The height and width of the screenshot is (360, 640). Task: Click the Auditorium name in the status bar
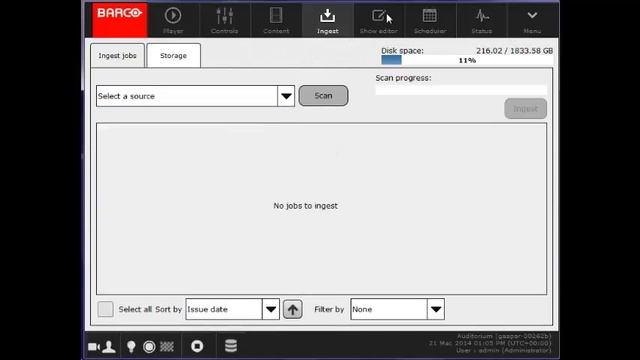(504, 336)
